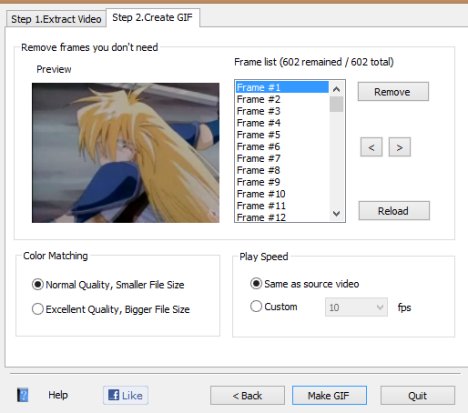This screenshot has width=468, height=413.
Task: Click the Remove button
Action: (x=393, y=92)
